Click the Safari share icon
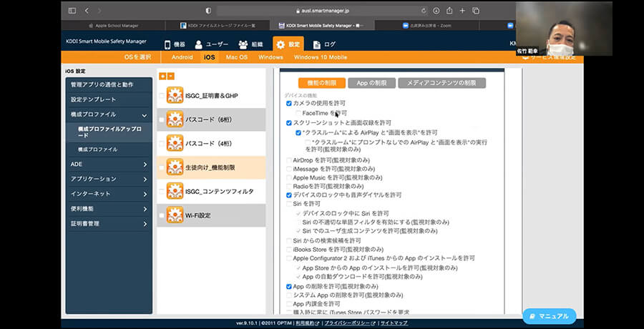Image resolution: width=644 pixels, height=329 pixels. (449, 11)
